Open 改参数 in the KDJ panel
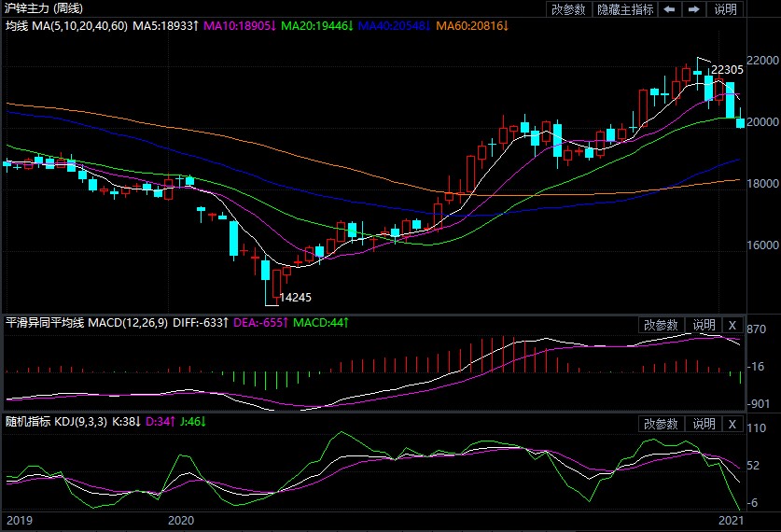This screenshot has width=781, height=532. [662, 424]
